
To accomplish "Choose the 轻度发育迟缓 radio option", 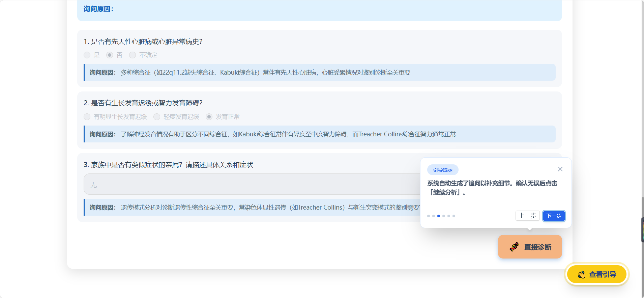I will pyautogui.click(x=157, y=117).
